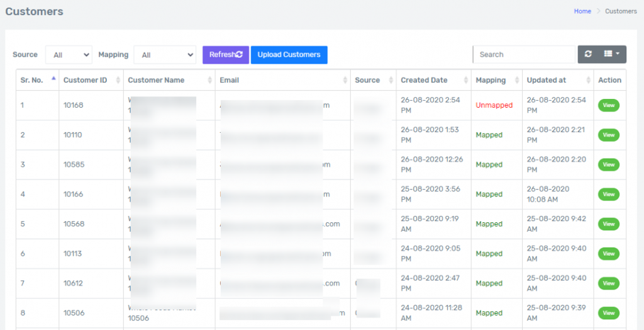Sort table by Created Date column
Viewport: 644px width, 330px height.
(x=434, y=80)
